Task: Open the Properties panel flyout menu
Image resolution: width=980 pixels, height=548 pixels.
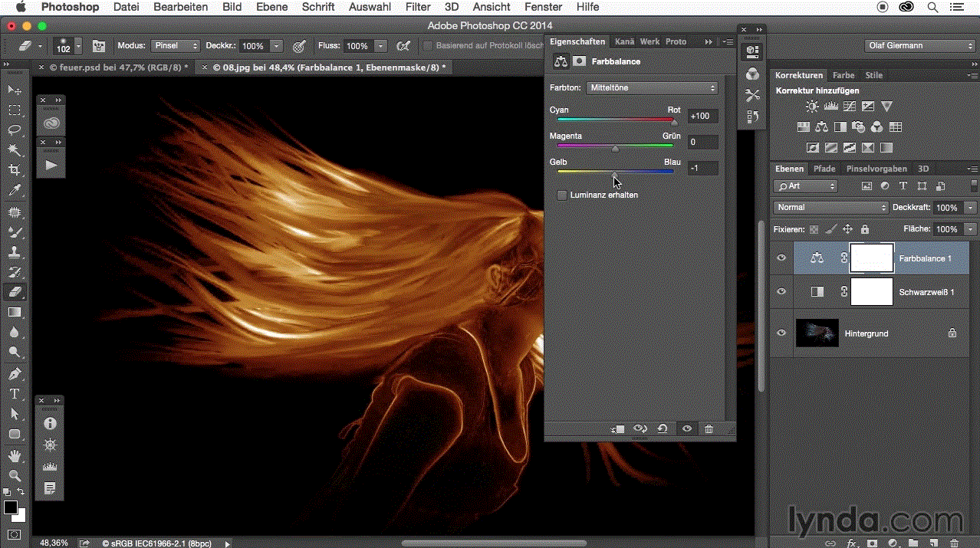Action: [728, 41]
